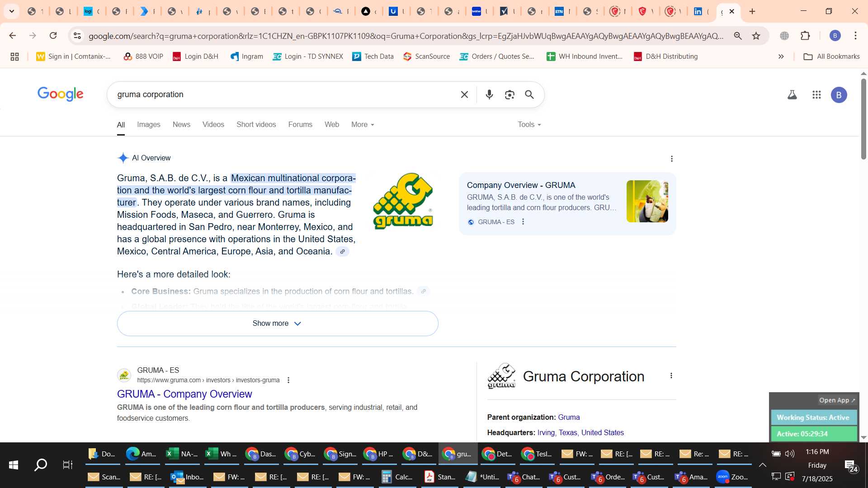Open Gruma Corporation panel more options
868x488 pixels.
point(671,375)
